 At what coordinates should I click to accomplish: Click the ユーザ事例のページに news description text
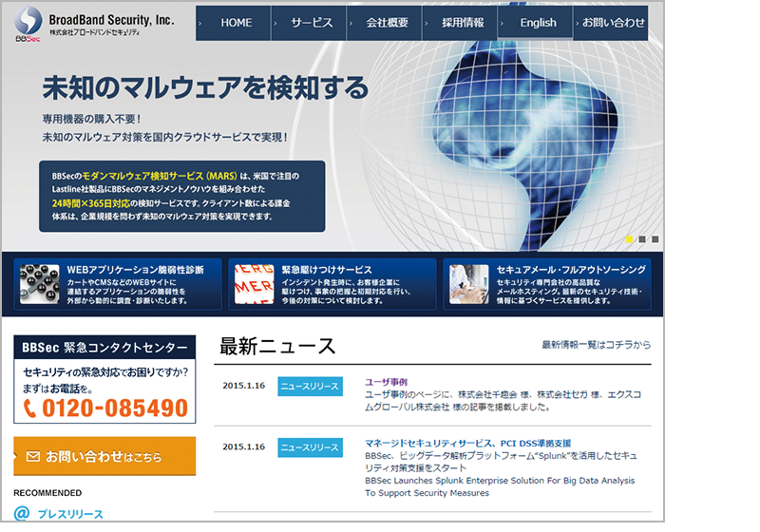pos(503,401)
